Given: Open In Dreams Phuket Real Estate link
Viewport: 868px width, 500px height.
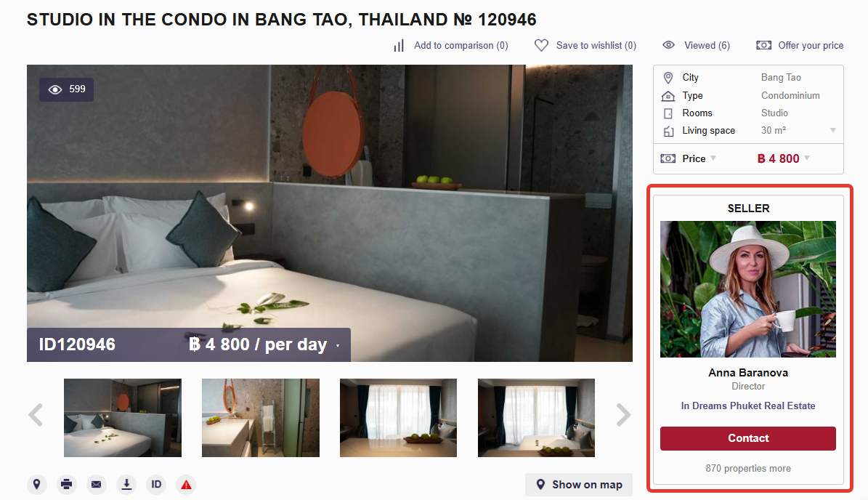Looking at the screenshot, I should [748, 406].
